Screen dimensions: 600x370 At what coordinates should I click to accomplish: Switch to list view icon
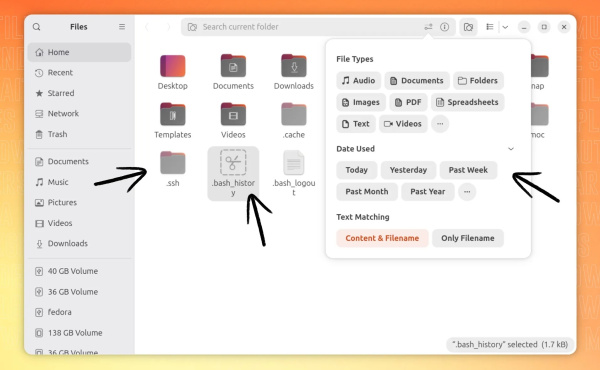pos(490,27)
